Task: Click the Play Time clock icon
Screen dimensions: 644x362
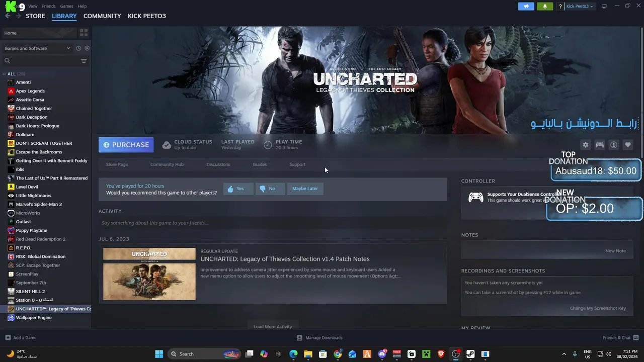Action: pos(268,145)
